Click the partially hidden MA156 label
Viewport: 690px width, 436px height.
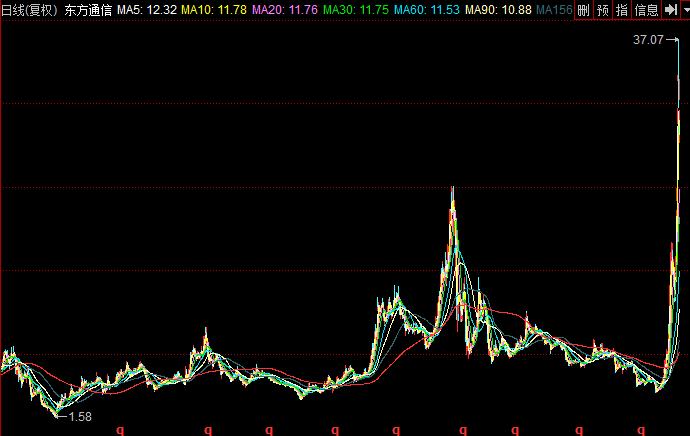[x=554, y=10]
